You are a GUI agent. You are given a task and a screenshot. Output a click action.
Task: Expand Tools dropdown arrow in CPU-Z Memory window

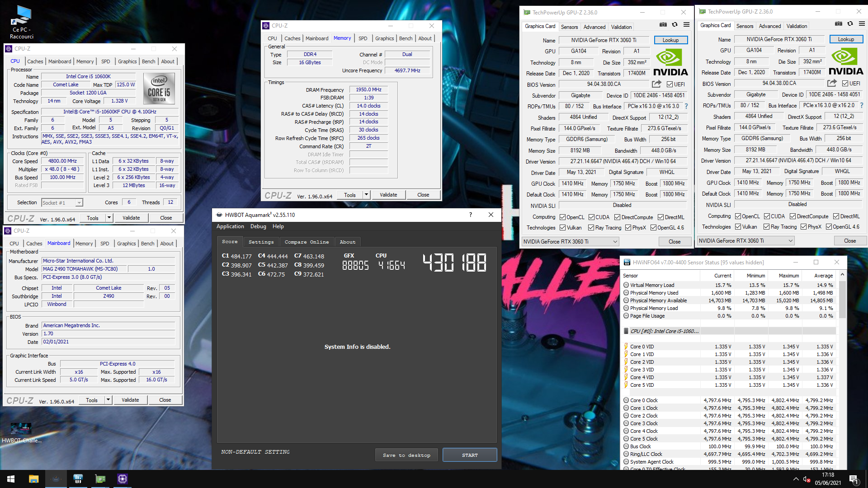[x=366, y=195]
